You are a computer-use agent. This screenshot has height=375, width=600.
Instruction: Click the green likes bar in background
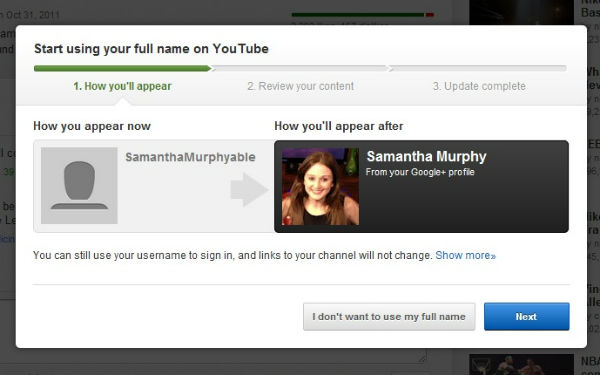[x=358, y=15]
